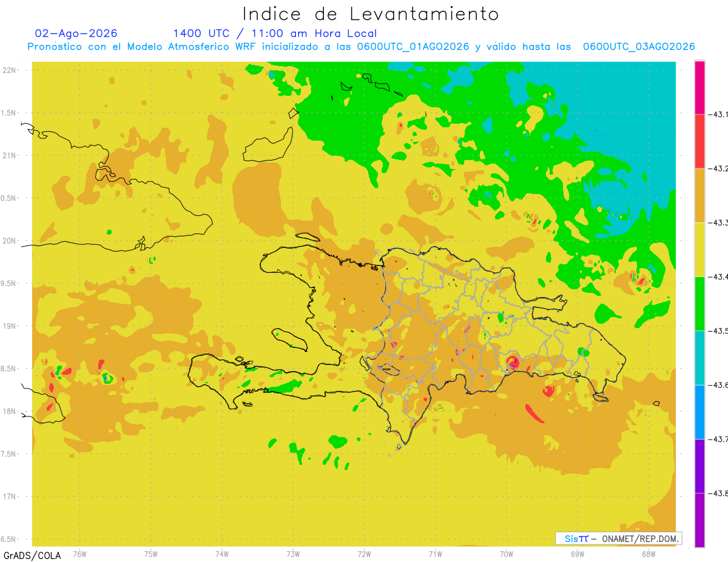
Task: Click the "-43.7" scale value
Action: pos(718,439)
